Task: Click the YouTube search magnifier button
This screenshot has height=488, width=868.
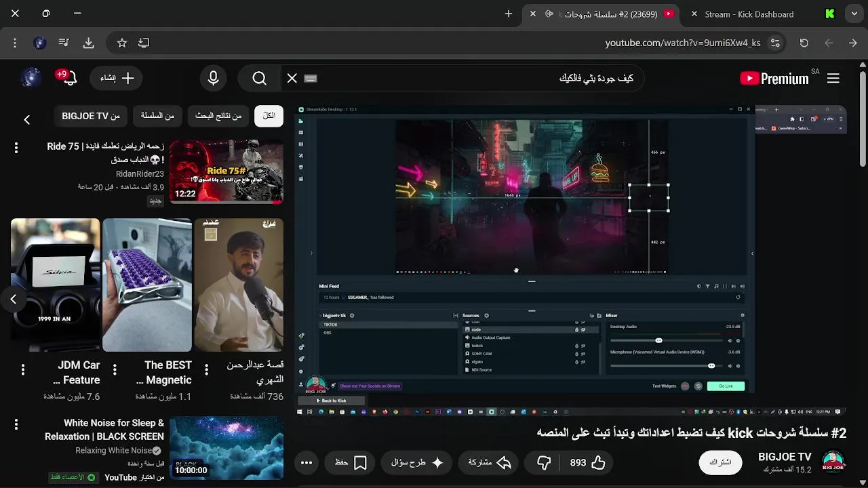Action: click(x=259, y=79)
